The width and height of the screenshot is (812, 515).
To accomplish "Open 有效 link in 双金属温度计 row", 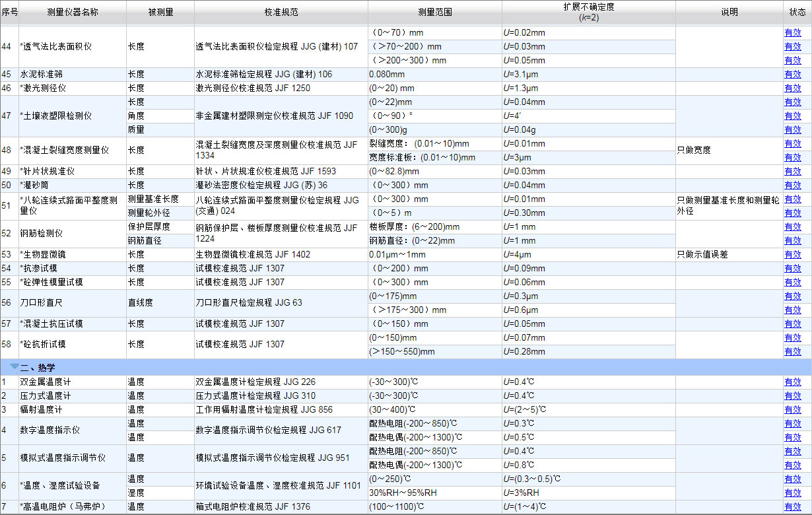I will click(x=792, y=382).
